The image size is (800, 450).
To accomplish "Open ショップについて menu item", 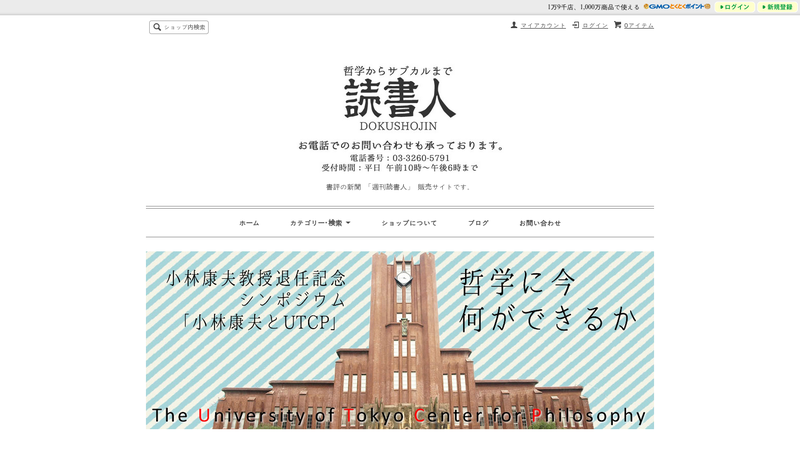I will tap(409, 223).
